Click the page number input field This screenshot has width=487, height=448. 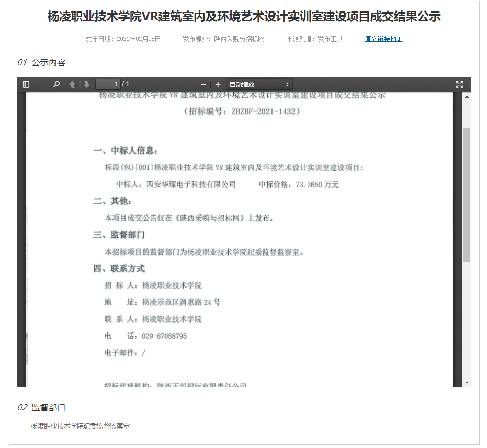[108, 84]
